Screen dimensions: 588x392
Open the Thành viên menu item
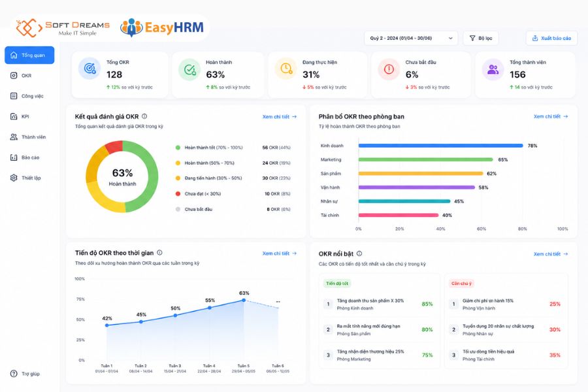coord(29,137)
